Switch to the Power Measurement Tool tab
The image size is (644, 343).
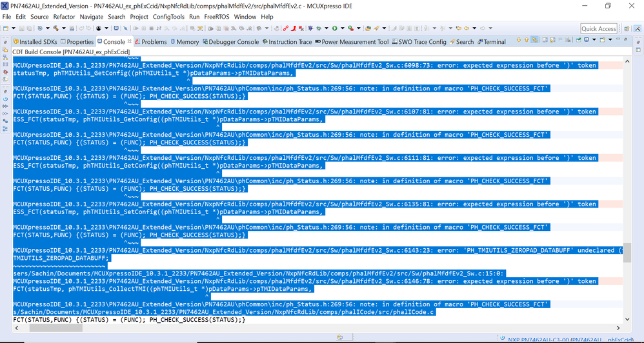pyautogui.click(x=352, y=42)
